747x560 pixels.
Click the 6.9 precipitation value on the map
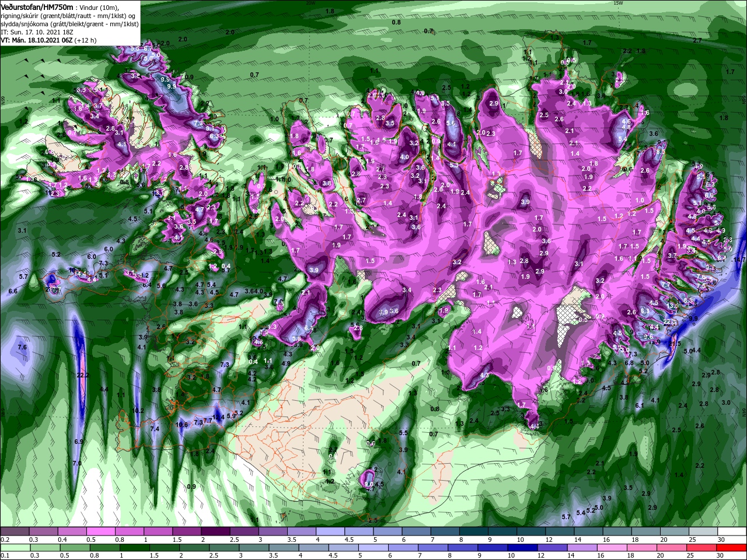(x=79, y=442)
